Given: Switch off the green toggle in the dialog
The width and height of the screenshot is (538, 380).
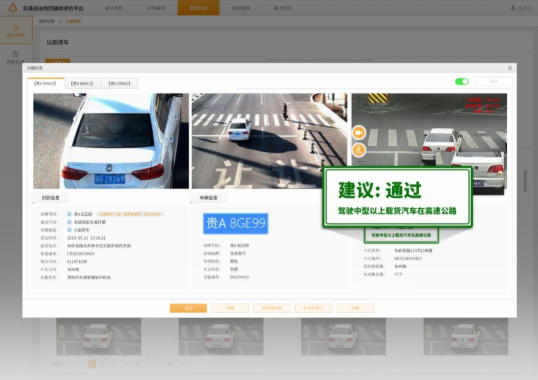Looking at the screenshot, I should point(462,82).
